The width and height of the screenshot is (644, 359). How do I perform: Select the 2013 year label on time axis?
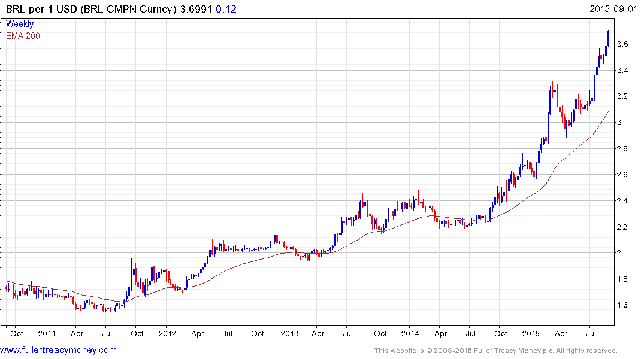[289, 333]
